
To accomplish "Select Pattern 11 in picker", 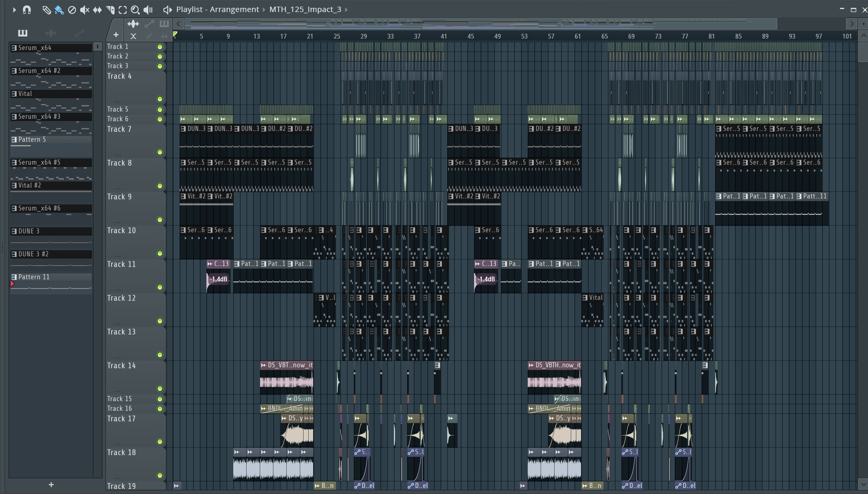I will (51, 277).
